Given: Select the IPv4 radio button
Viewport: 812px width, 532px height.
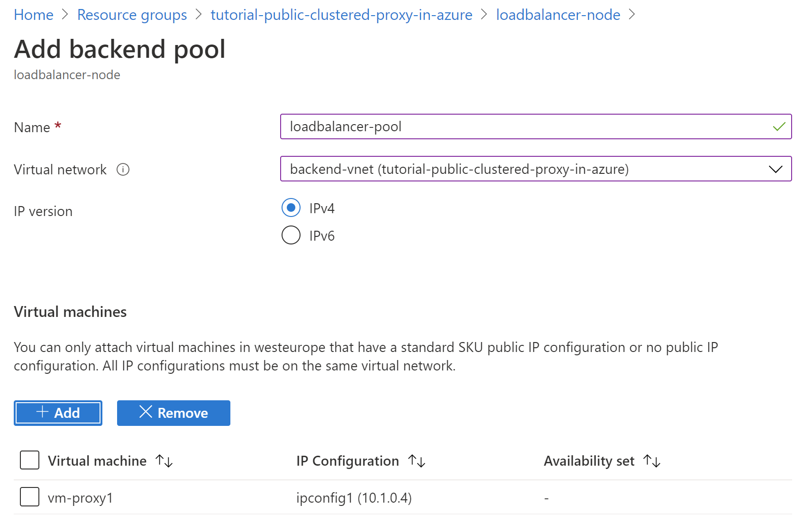Looking at the screenshot, I should (x=291, y=207).
